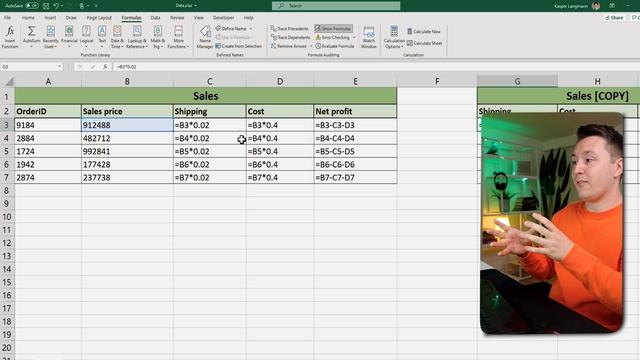The image size is (640, 360).
Task: Open the Math & Trig functions menu
Action: [158, 37]
